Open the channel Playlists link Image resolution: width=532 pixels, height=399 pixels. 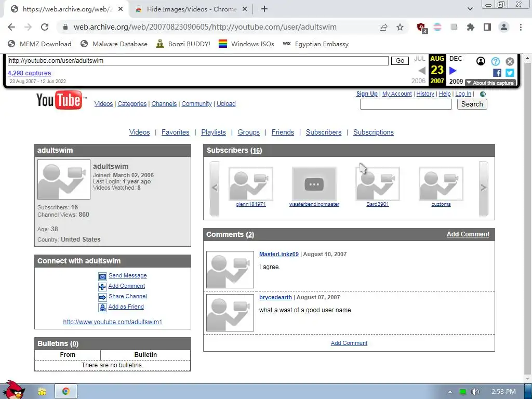214,132
